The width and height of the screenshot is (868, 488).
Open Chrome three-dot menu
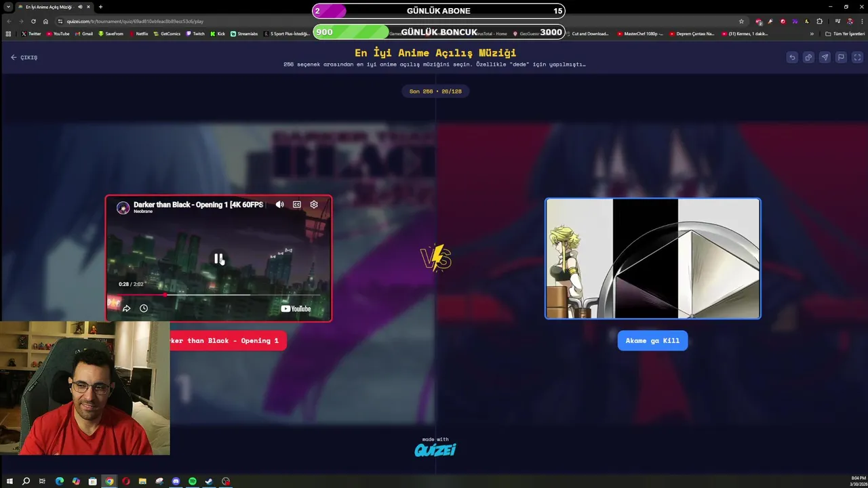click(x=861, y=21)
